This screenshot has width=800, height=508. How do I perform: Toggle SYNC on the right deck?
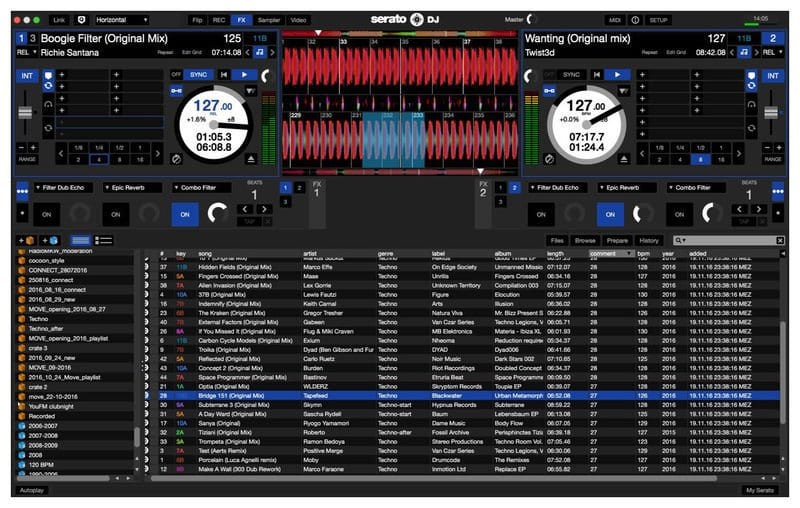point(571,74)
